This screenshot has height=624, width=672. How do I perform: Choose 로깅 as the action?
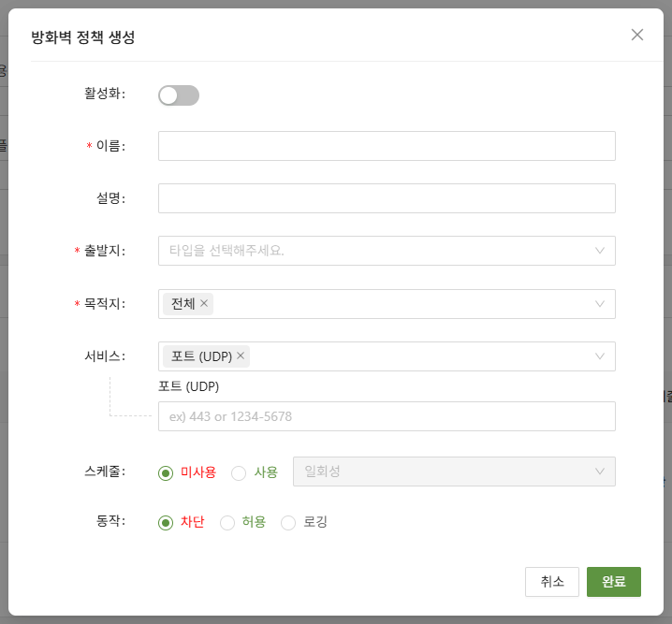288,522
